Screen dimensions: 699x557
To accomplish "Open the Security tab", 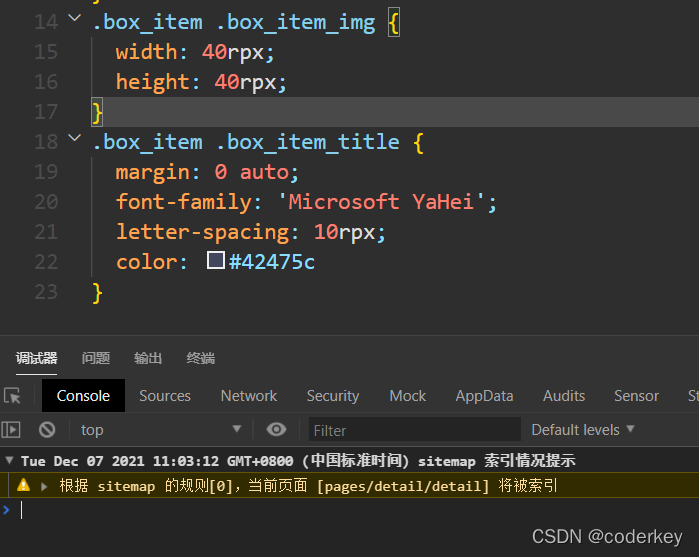I will pyautogui.click(x=333, y=396).
